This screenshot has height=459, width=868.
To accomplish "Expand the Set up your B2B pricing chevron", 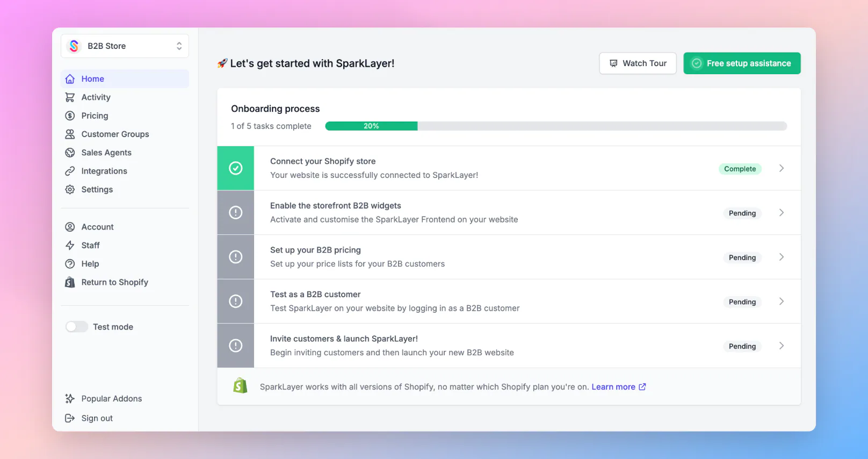I will 782,257.
